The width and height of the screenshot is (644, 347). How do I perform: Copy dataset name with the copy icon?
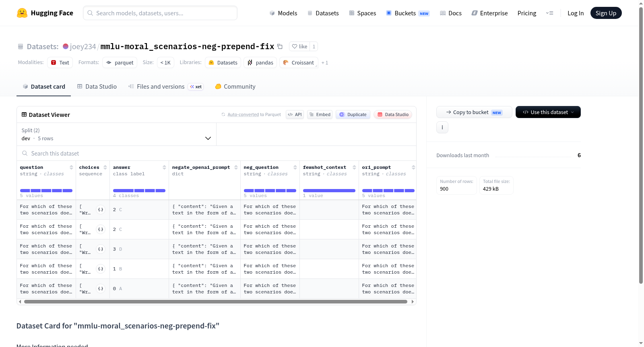point(280,46)
